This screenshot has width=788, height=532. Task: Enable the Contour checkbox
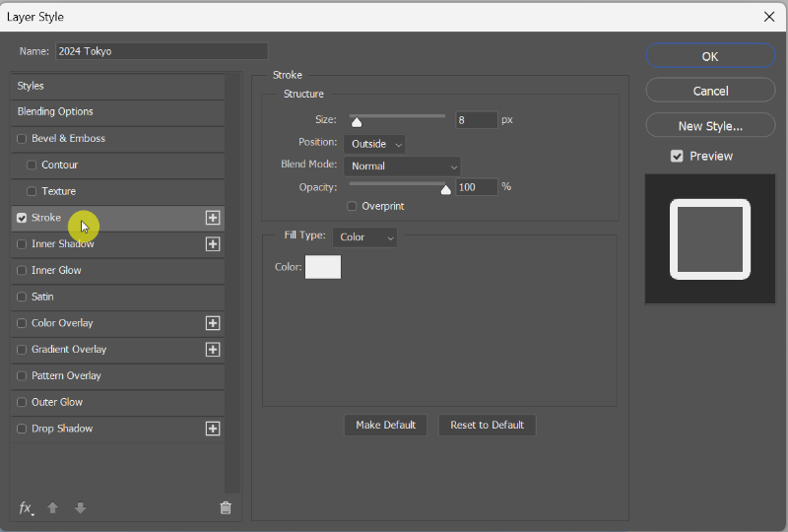pos(32,165)
